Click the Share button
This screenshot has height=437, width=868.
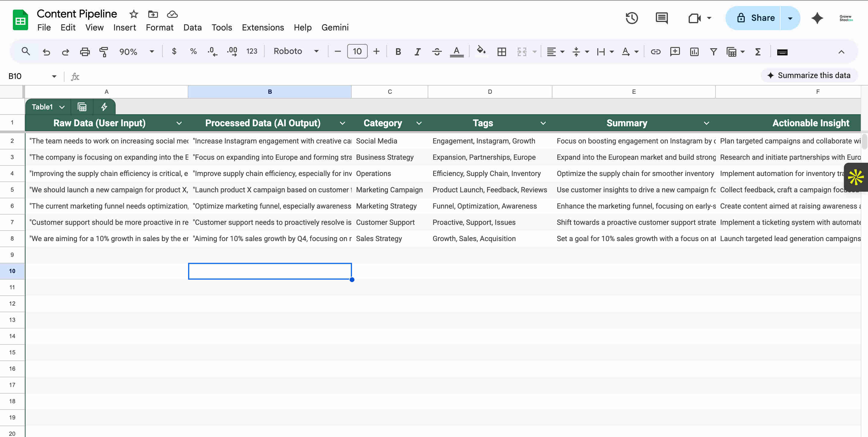click(753, 18)
